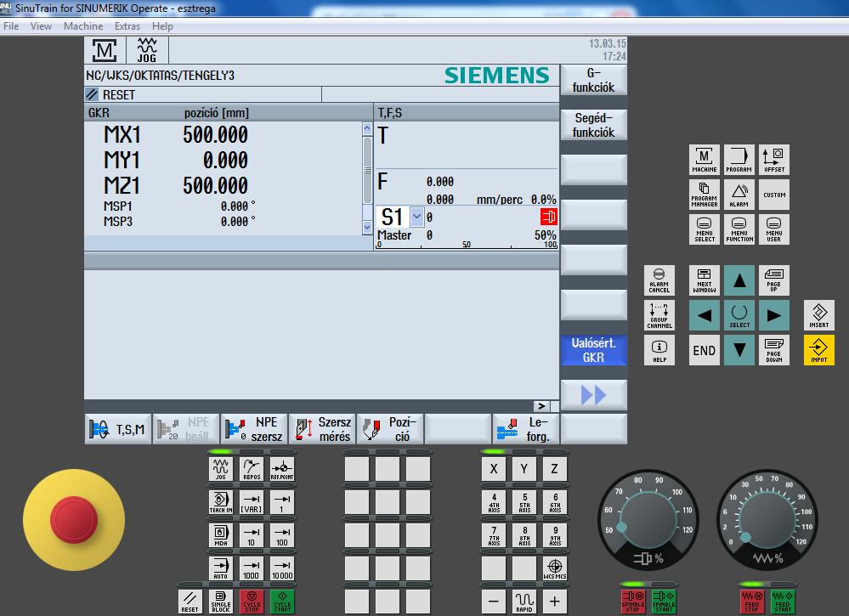This screenshot has width=849, height=616.
Task: Open the View menu
Action: [x=41, y=26]
